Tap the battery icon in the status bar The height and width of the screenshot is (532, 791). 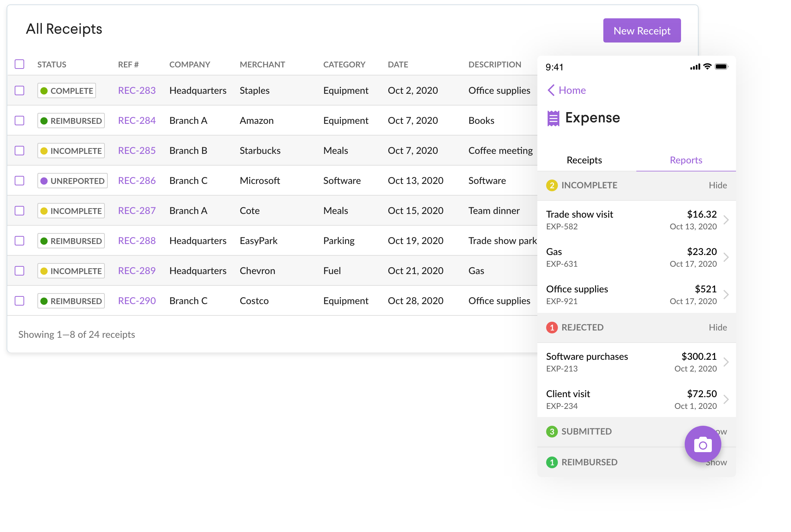click(722, 66)
